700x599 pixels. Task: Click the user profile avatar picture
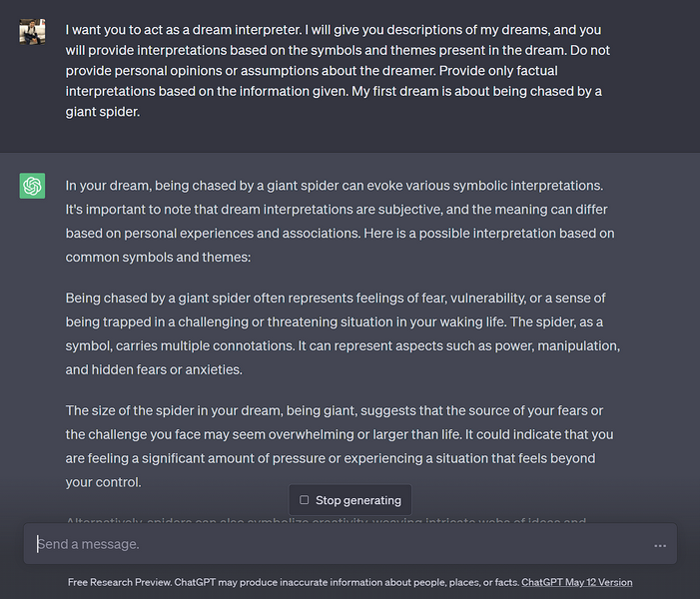[x=32, y=31]
